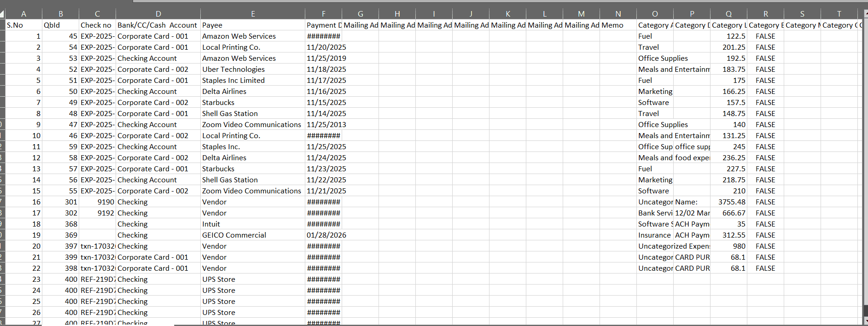Image resolution: width=868 pixels, height=326 pixels.
Task: Select amount cell 245
Action: 728,146
